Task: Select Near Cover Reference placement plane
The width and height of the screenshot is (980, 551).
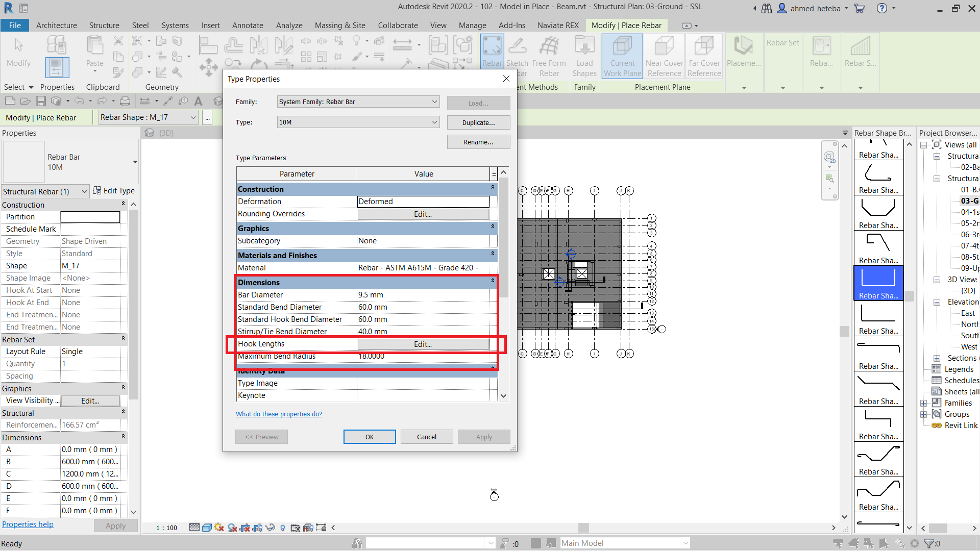Action: [664, 56]
